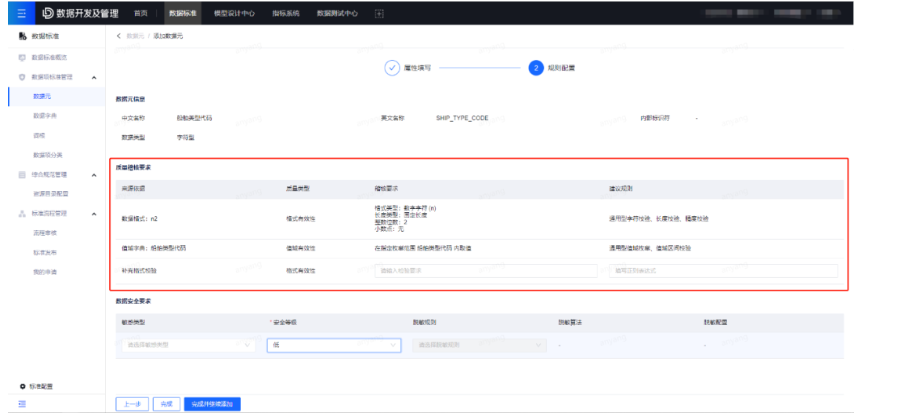Viewport: 908px width, 418px height.
Task: Select 数据元 in the sidebar
Action: point(42,96)
